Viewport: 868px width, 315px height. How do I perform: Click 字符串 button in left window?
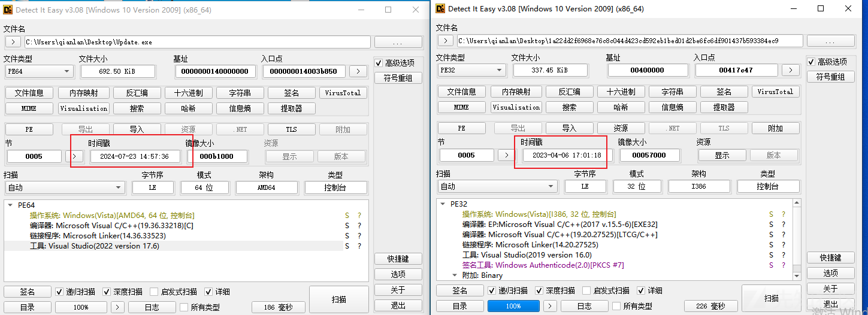click(240, 93)
